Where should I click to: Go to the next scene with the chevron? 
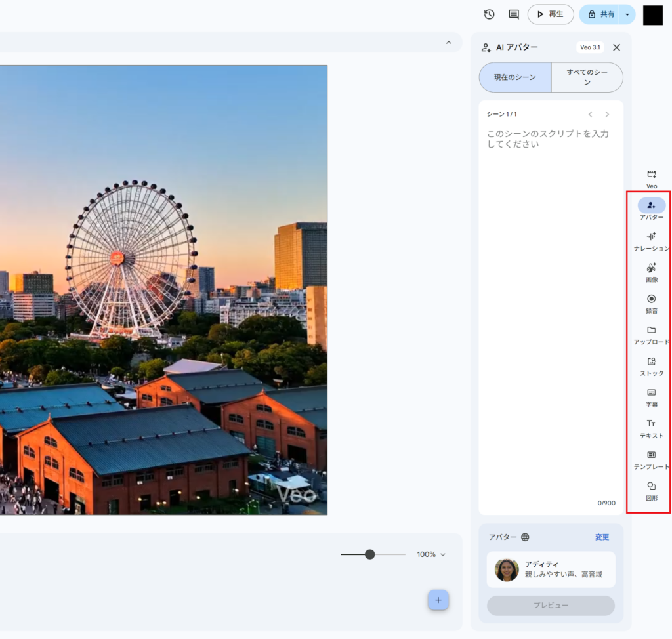[607, 113]
